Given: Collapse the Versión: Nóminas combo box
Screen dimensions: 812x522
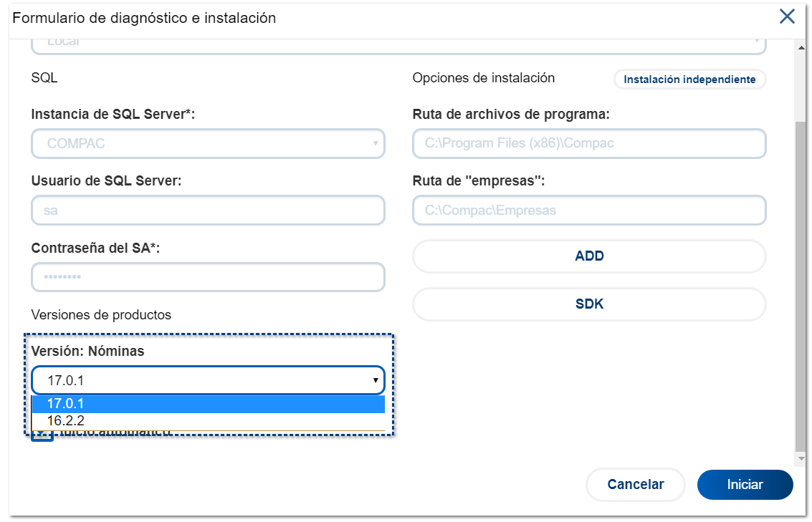Looking at the screenshot, I should pos(208,380).
